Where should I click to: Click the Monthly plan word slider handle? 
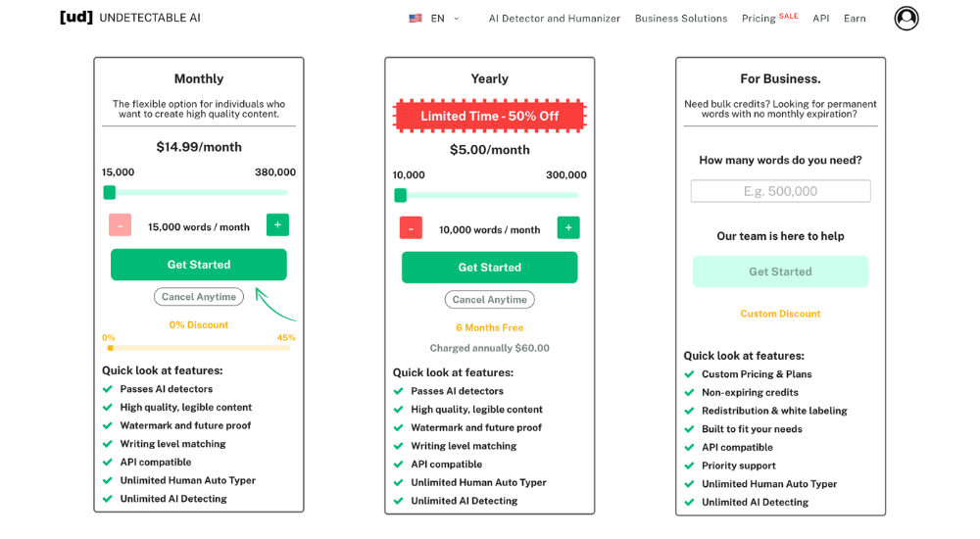click(x=110, y=193)
